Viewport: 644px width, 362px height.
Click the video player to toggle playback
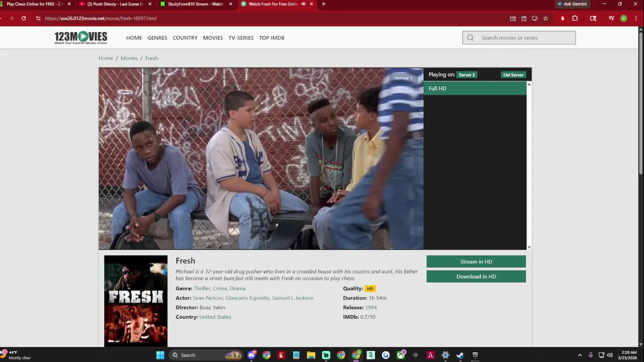(261, 159)
